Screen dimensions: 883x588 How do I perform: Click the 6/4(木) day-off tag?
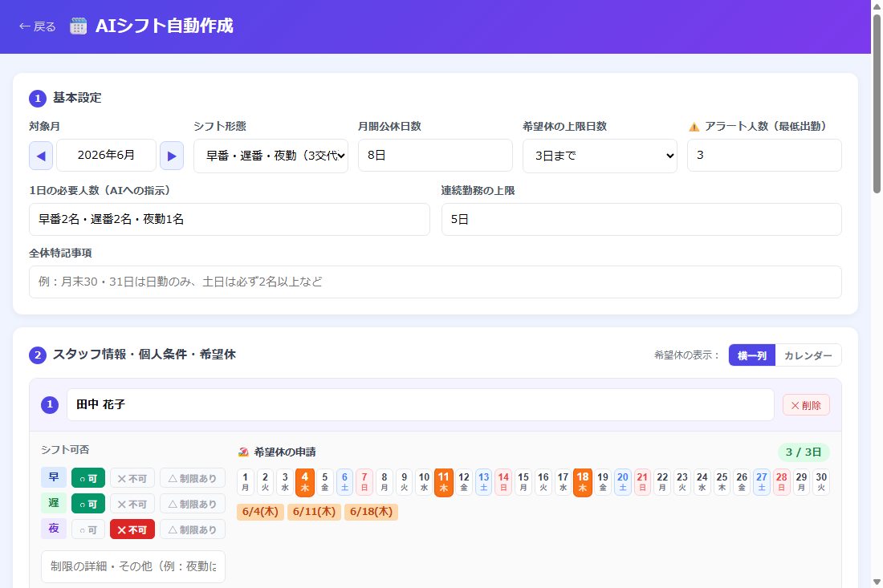point(260,512)
